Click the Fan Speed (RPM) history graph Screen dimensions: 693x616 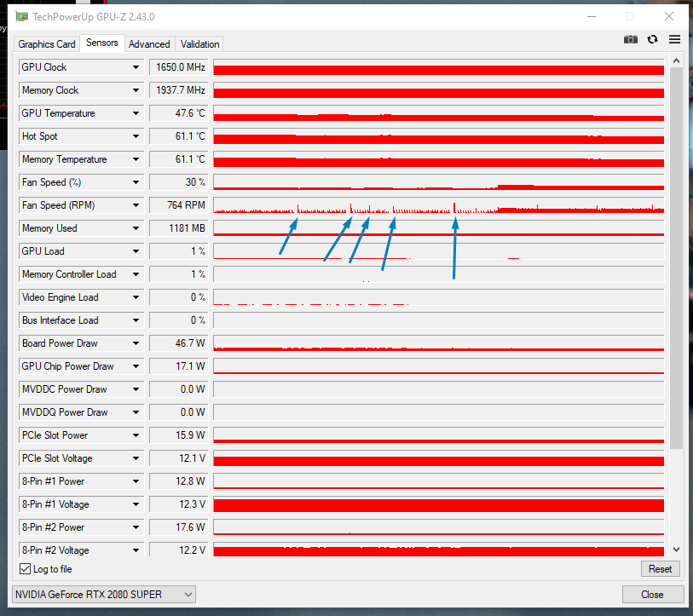[x=439, y=205]
